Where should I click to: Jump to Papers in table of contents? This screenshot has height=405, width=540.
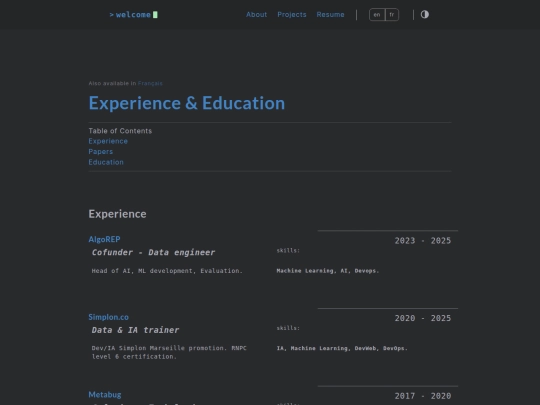click(x=101, y=152)
